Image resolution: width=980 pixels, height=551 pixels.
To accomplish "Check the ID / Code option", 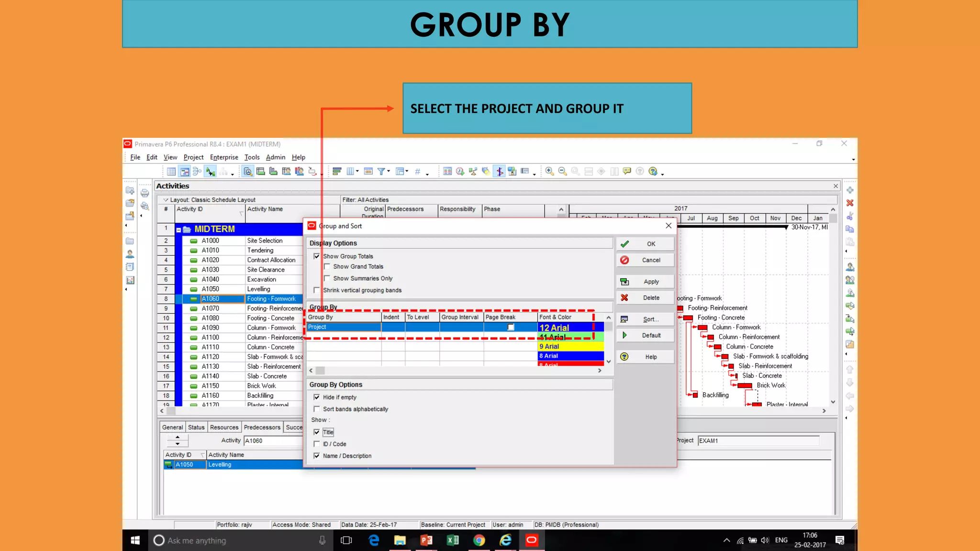I will (317, 444).
